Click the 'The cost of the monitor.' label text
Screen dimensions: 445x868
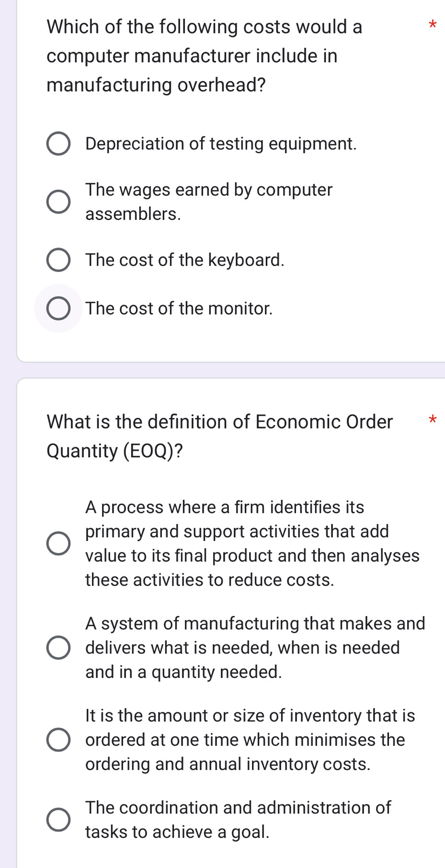coord(179,308)
